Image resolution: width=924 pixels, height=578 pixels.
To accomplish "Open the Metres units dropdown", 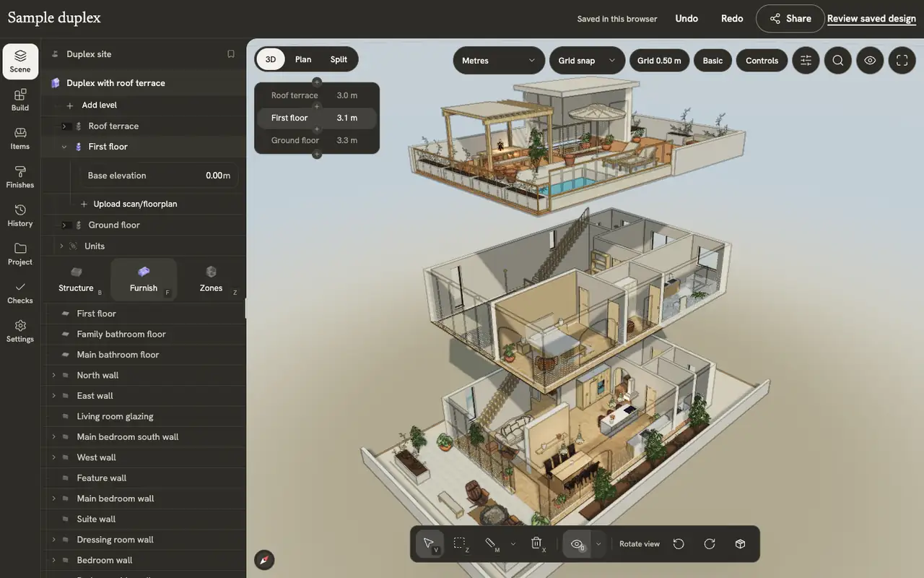I will coord(499,61).
